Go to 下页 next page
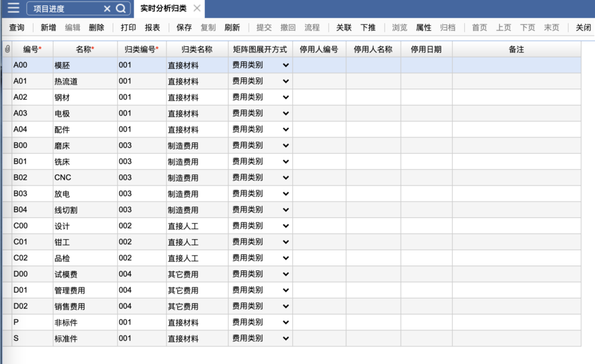Screen dimensions: 595x364 [x=528, y=27]
